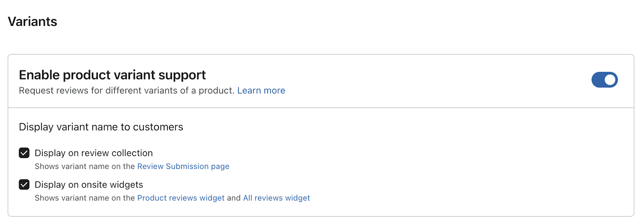
Task: Open the Learn more link
Action: pyautogui.click(x=261, y=90)
